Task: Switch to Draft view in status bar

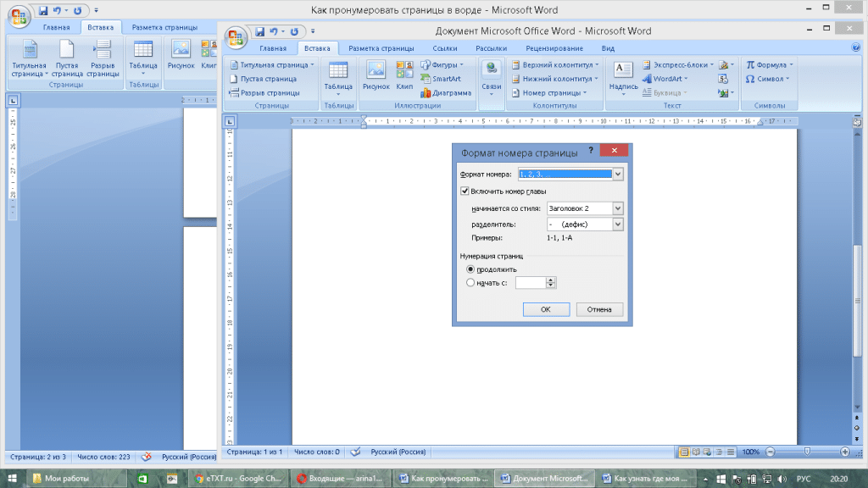Action: [731, 452]
